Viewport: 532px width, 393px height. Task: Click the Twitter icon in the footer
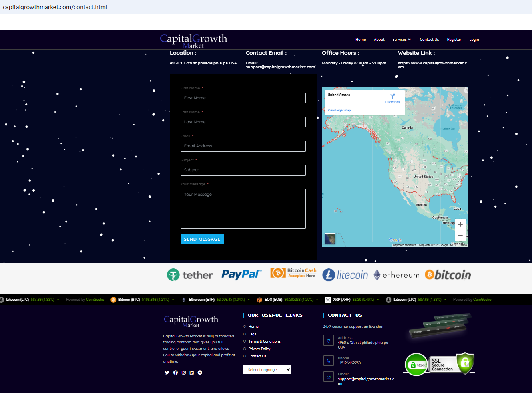click(167, 373)
